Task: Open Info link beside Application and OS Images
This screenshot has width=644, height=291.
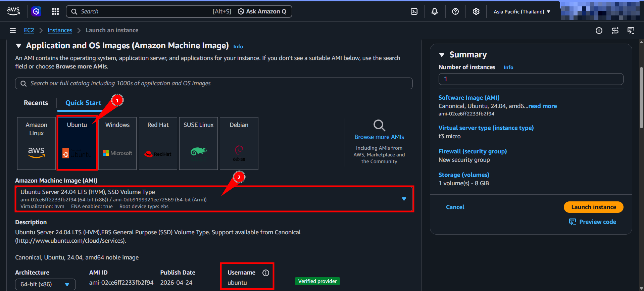Action: [238, 47]
